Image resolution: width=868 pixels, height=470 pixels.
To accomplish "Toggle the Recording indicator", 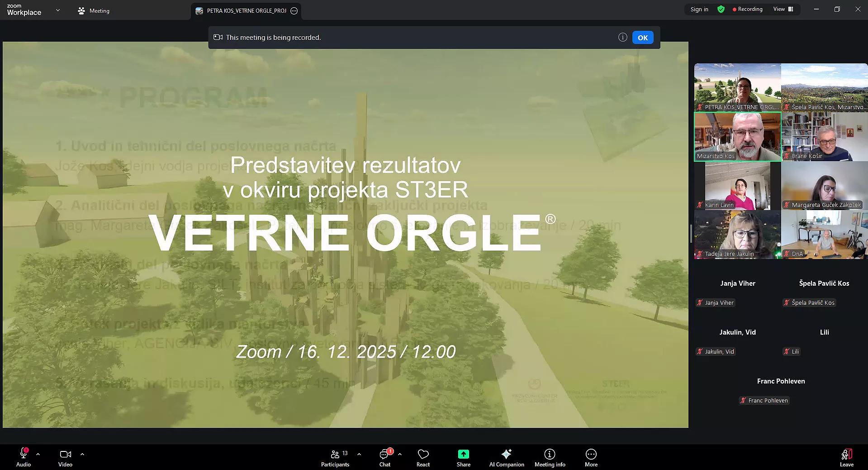I will pos(747,9).
